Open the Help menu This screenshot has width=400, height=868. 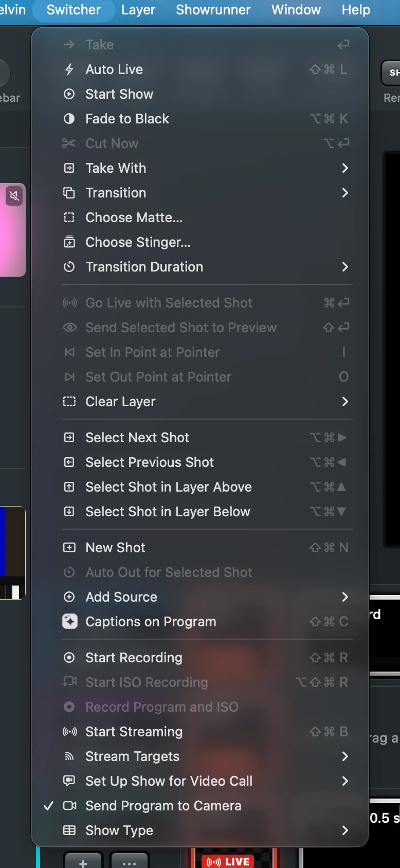pyautogui.click(x=356, y=10)
